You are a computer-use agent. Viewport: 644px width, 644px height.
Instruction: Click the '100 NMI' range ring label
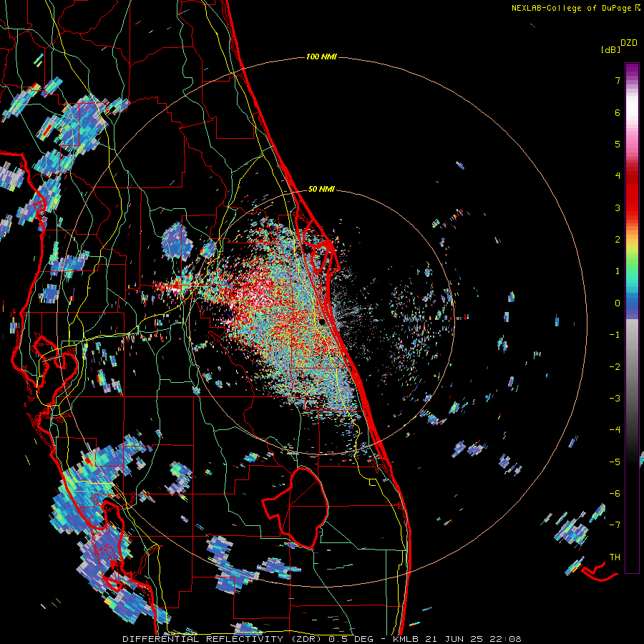click(x=321, y=57)
